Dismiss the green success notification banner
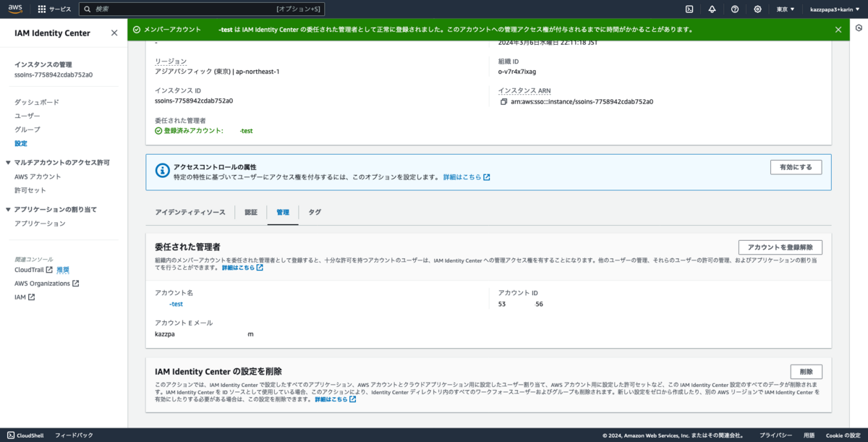The image size is (868, 442). 838,30
